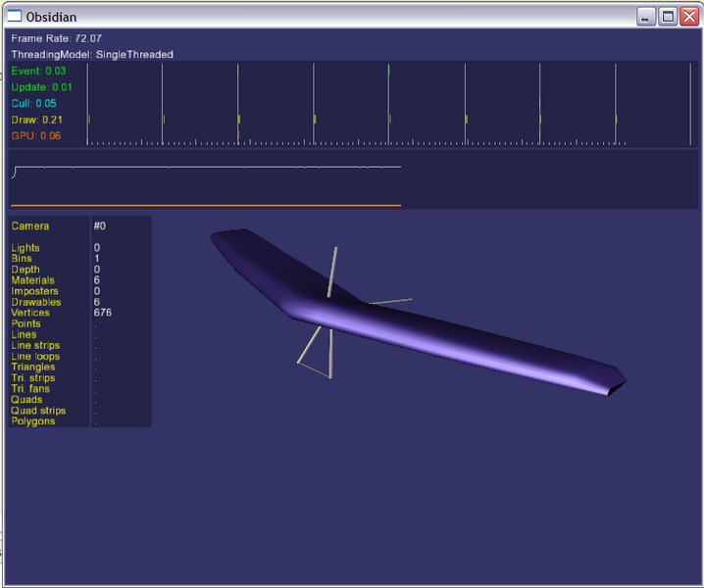Select the 'Update: 0.01' stat

click(x=42, y=87)
